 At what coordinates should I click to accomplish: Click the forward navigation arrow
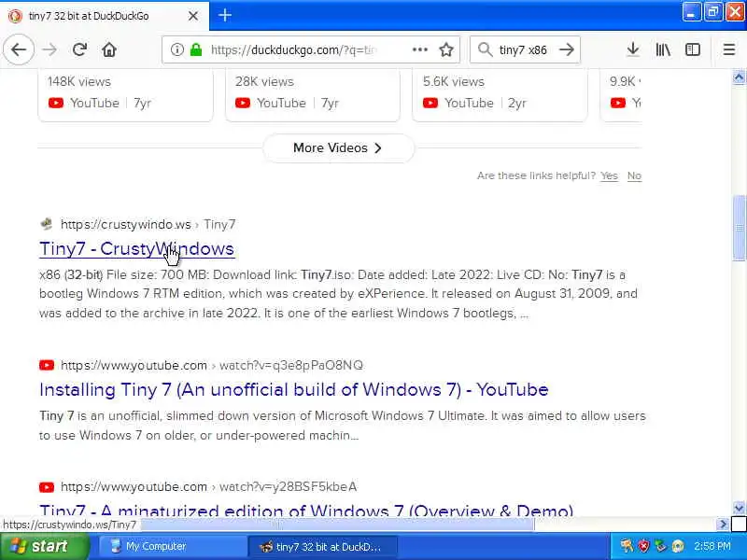(x=49, y=49)
